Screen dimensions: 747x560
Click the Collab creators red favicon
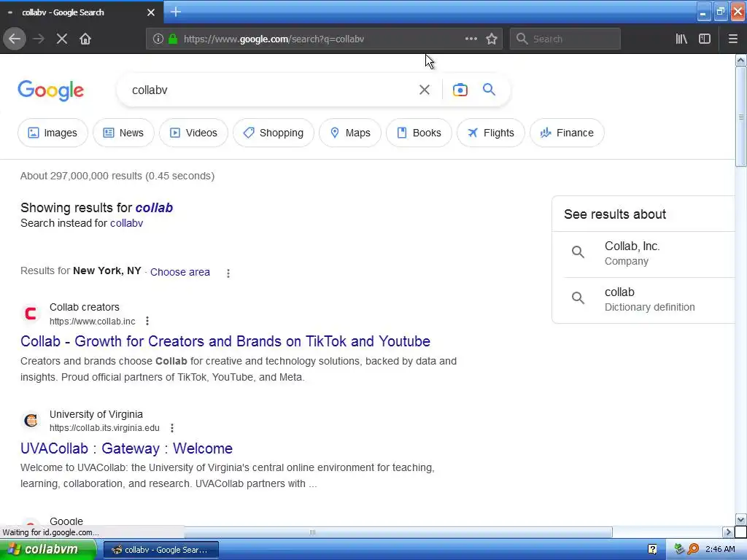tap(31, 314)
